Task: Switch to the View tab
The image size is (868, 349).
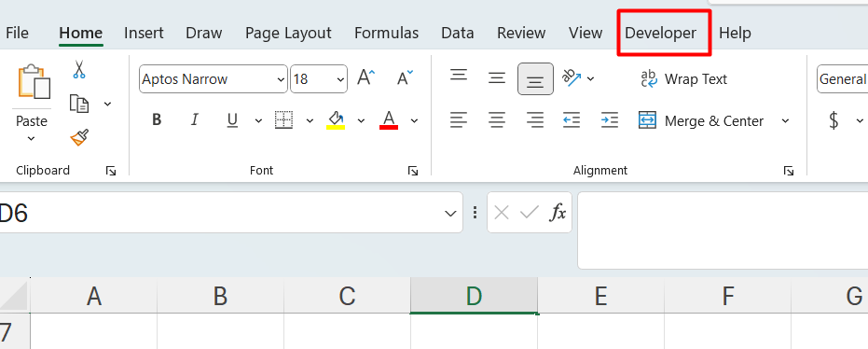Action: (586, 33)
